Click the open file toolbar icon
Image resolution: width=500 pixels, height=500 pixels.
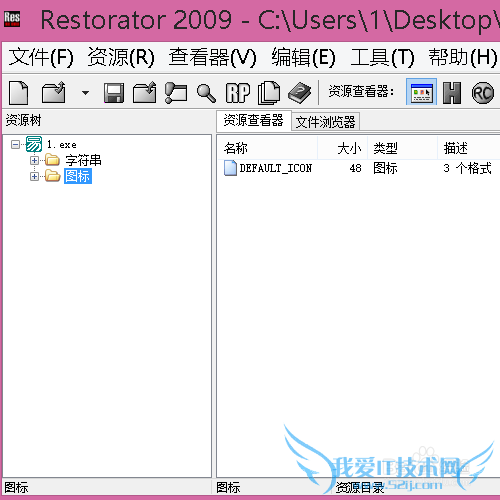point(53,93)
